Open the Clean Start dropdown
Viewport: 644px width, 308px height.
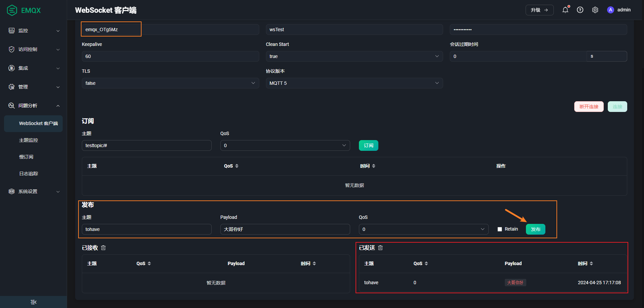[x=354, y=56]
